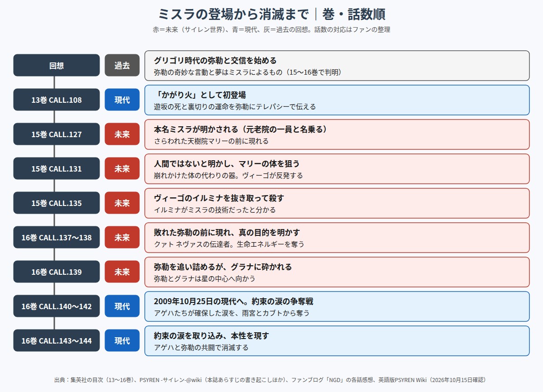This screenshot has width=543, height=392.
Task: Click the subtitle legend about 赤＝未来
Action: click(271, 30)
